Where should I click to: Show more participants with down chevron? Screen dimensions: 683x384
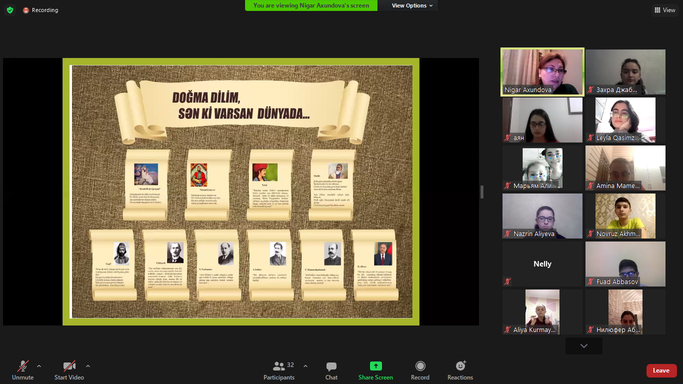point(584,346)
